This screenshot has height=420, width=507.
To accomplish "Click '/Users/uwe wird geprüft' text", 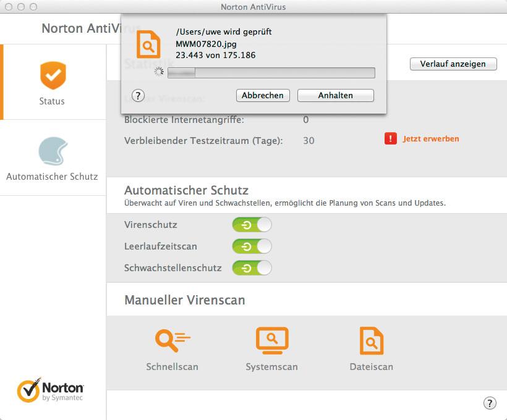I will point(224,31).
